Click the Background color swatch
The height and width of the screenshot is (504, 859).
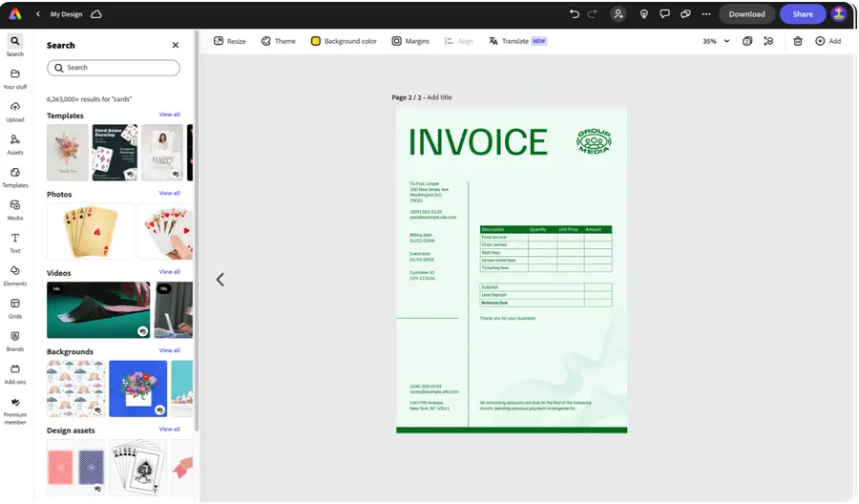pyautogui.click(x=316, y=42)
